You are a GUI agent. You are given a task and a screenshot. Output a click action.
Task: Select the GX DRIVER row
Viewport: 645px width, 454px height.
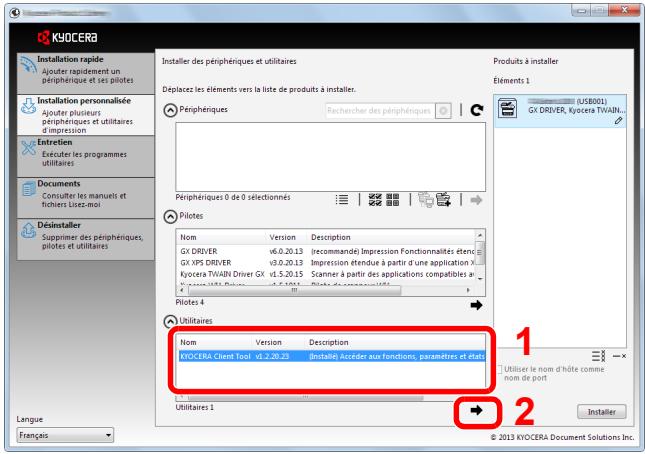(327, 251)
